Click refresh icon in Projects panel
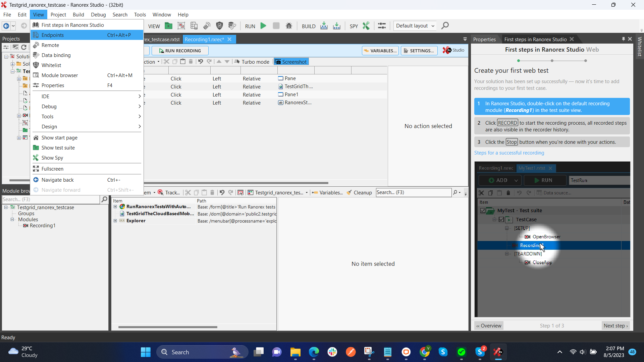644x362 pixels. tap(24, 47)
